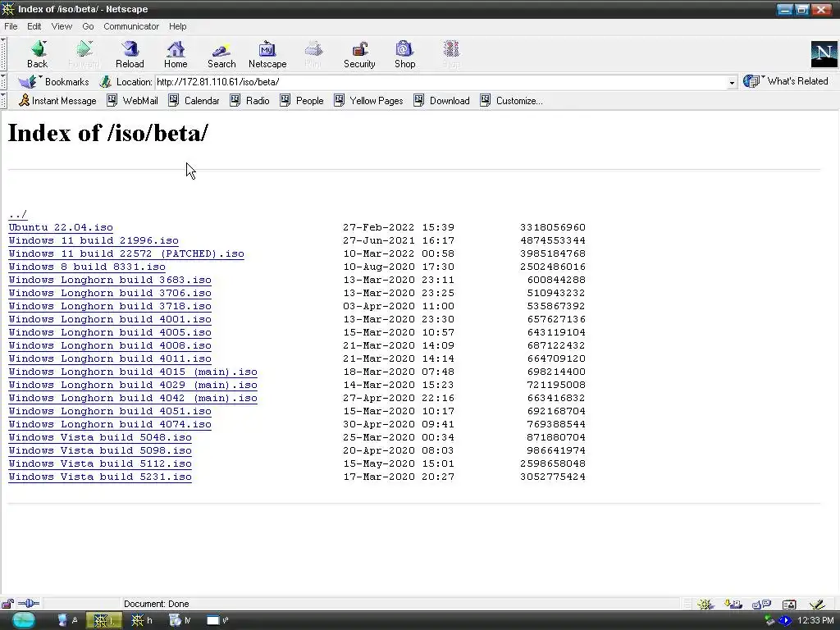Image resolution: width=840 pixels, height=630 pixels.
Task: Click the greyed Forward toolbar button
Action: coord(84,54)
